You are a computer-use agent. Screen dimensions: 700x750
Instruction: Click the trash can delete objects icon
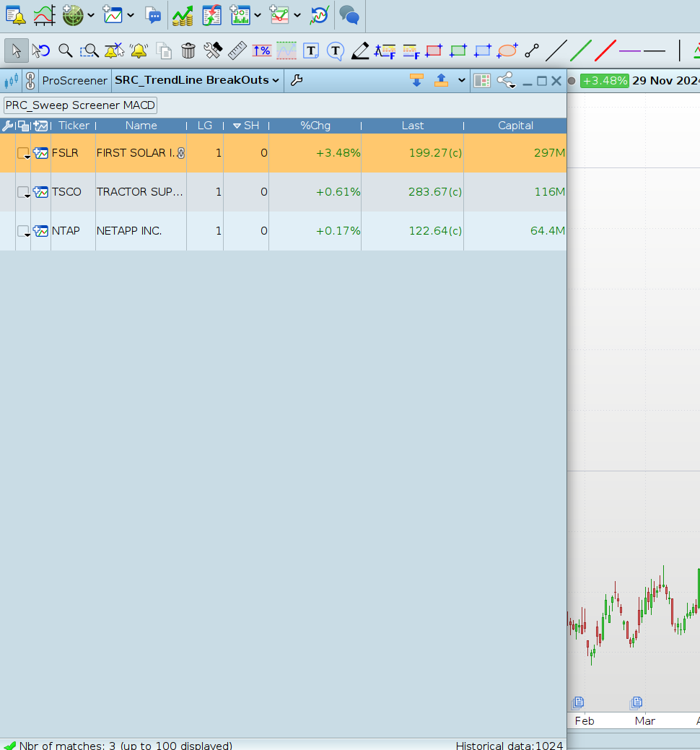[188, 51]
